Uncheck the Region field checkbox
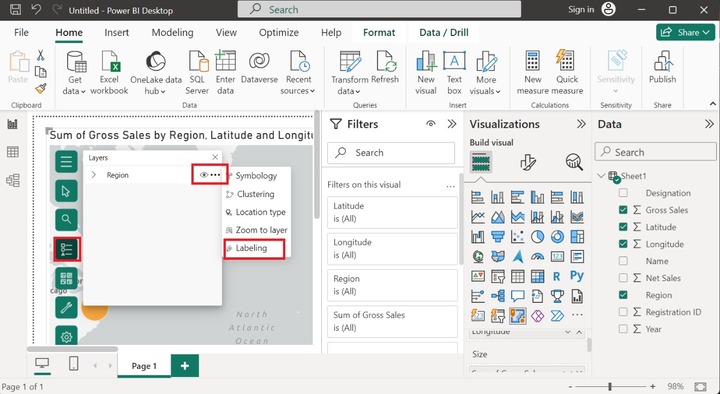This screenshot has width=720, height=394. tap(623, 295)
